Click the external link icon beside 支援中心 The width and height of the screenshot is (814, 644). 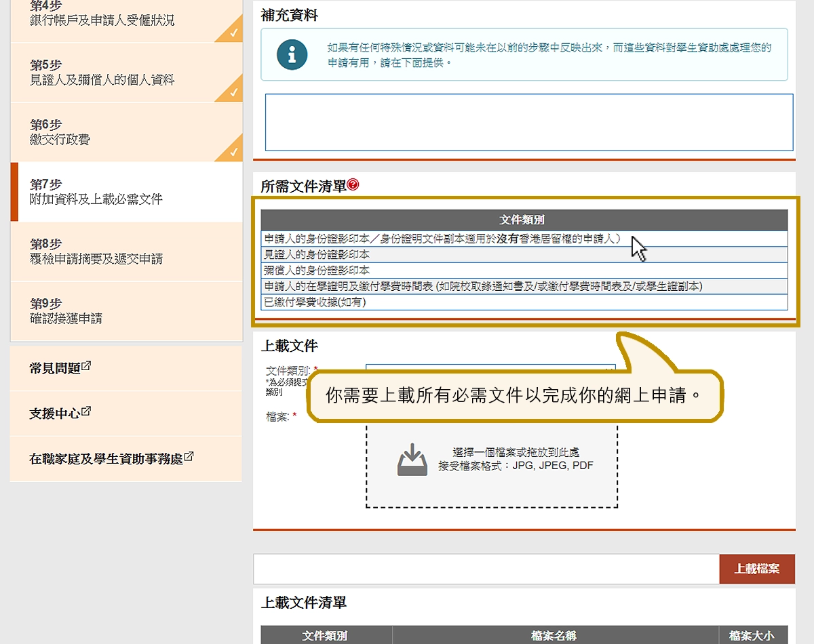point(86,412)
